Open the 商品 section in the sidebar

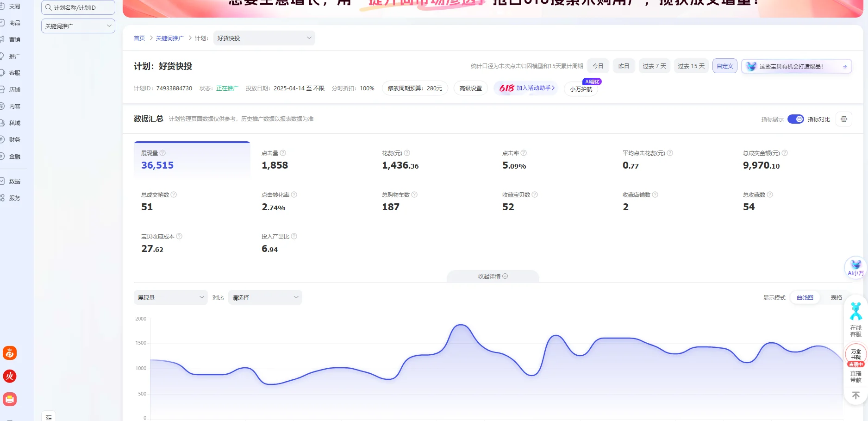pos(14,23)
